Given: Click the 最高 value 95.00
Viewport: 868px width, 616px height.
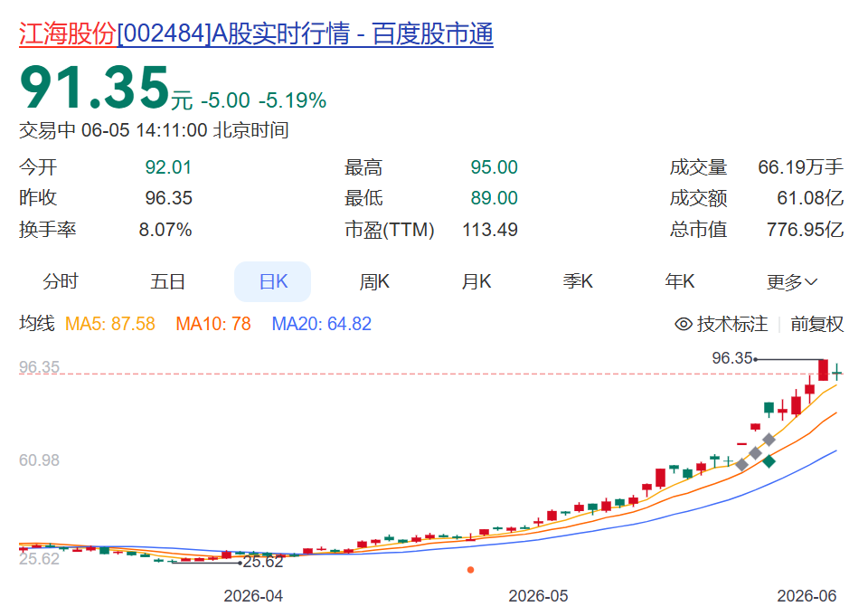Looking at the screenshot, I should (x=494, y=167).
